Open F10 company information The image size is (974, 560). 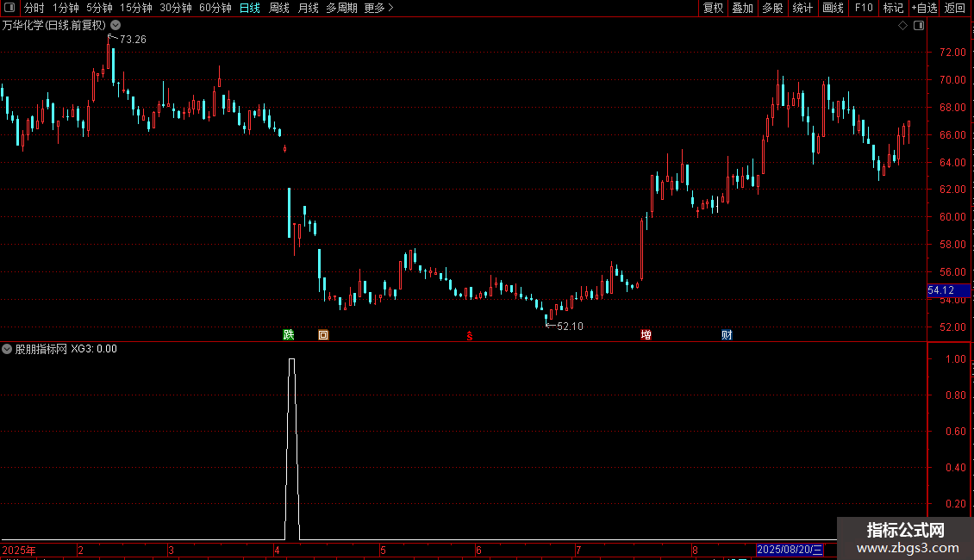point(864,8)
